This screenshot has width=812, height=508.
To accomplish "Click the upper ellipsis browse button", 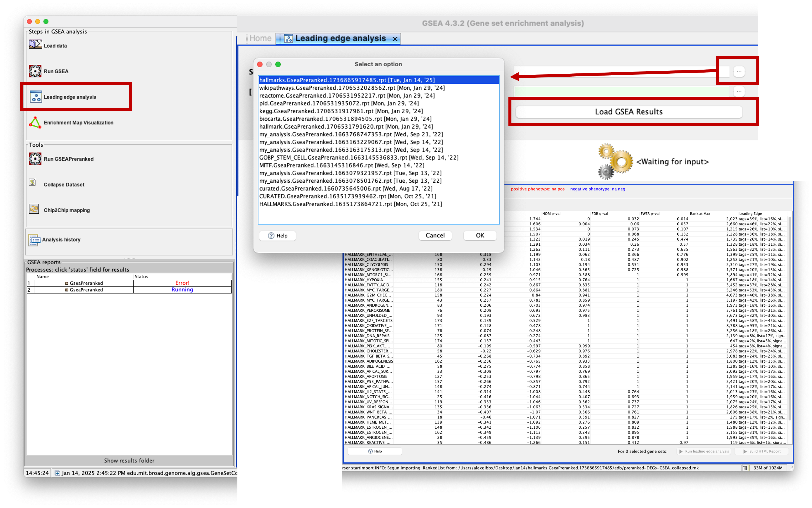I will pyautogui.click(x=739, y=71).
